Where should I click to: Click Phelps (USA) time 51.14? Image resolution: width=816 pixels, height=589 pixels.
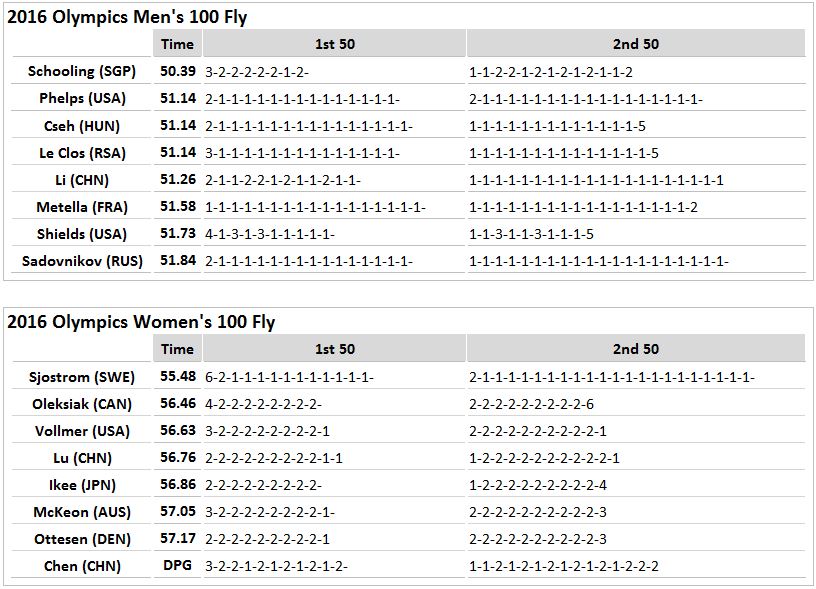[x=177, y=98]
